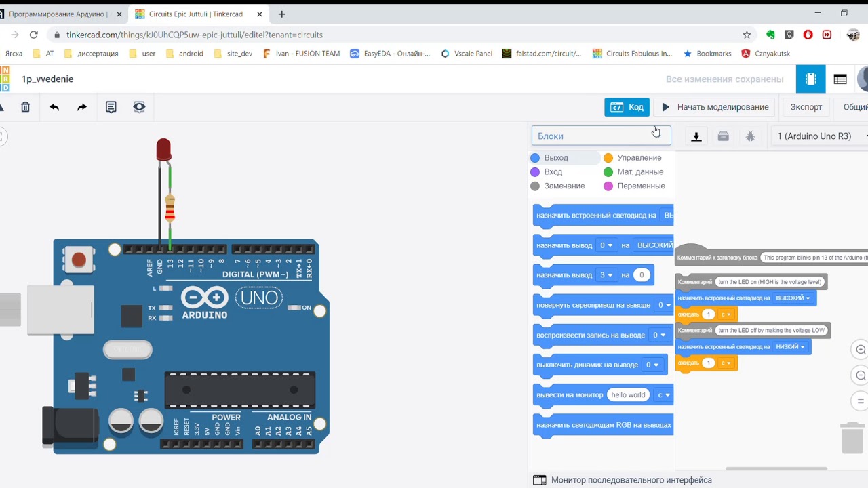Image resolution: width=868 pixels, height=488 pixels.
Task: Select the resistor on the circuit
Action: 170,207
